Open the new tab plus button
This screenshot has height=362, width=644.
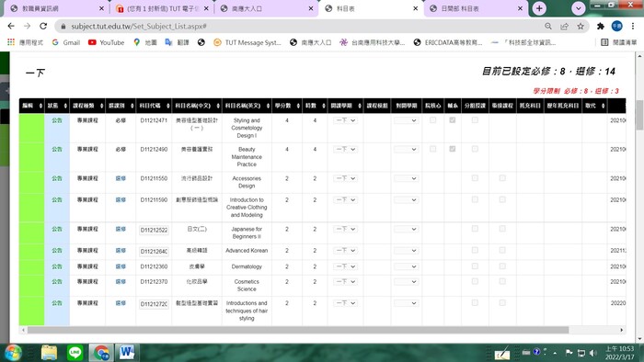[539, 8]
